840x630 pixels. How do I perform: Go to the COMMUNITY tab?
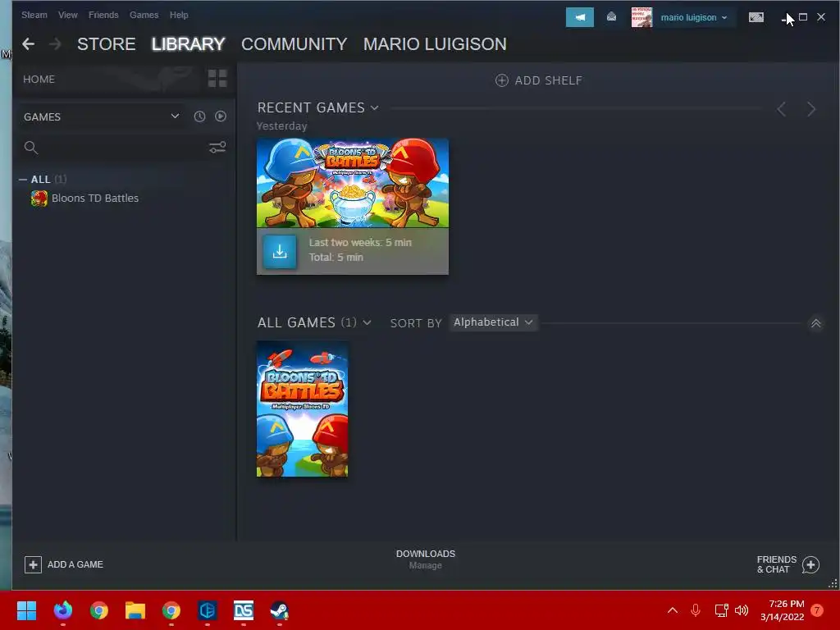(294, 44)
